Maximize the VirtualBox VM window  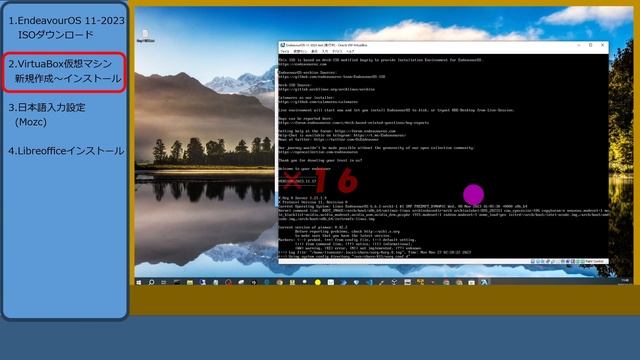591,45
